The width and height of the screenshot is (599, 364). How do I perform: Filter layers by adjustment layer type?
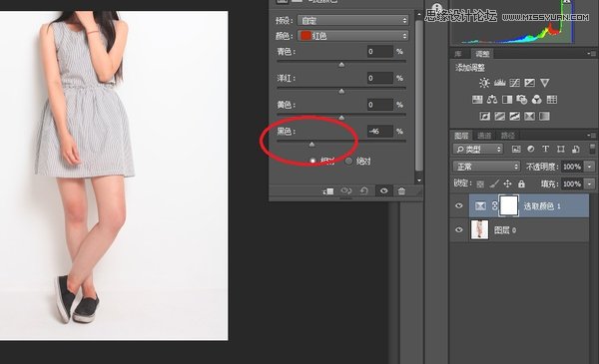coord(531,149)
